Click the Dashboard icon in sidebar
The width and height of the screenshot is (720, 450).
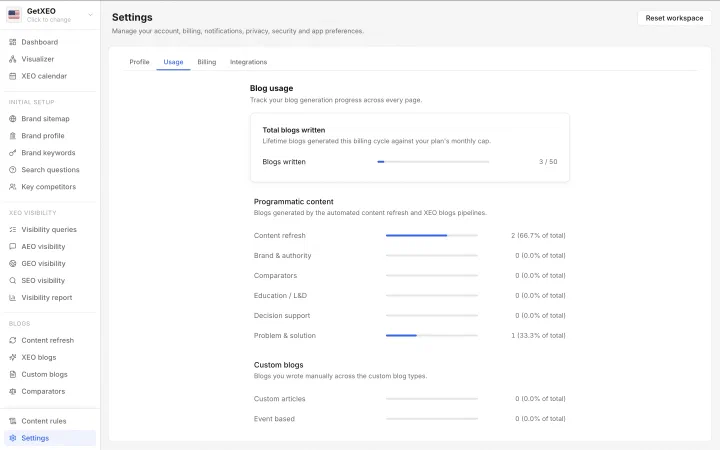[12, 42]
